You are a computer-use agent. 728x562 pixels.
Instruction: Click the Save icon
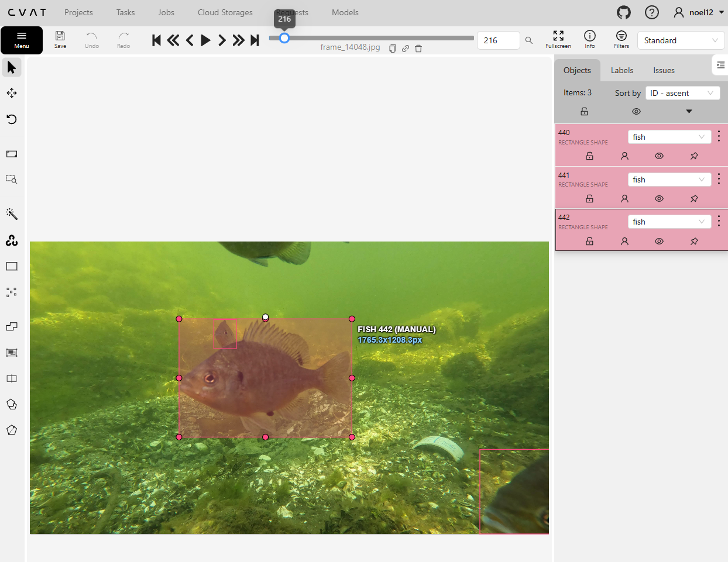[60, 40]
